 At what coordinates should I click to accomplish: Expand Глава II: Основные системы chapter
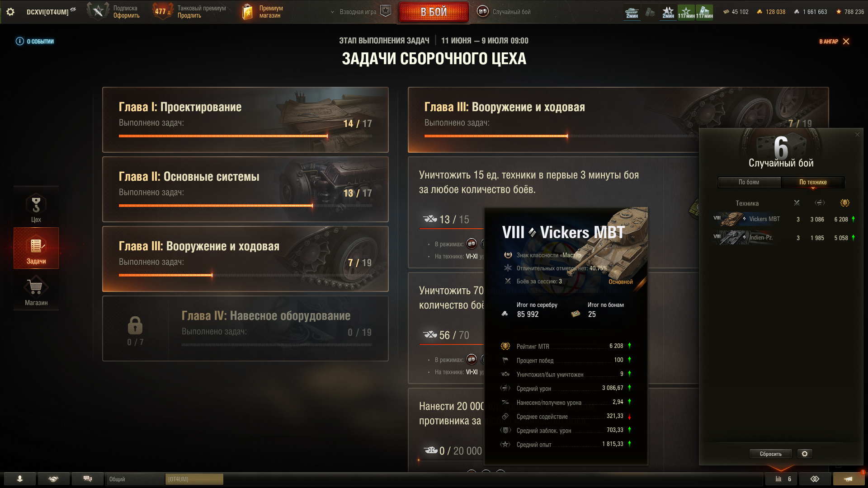(245, 189)
